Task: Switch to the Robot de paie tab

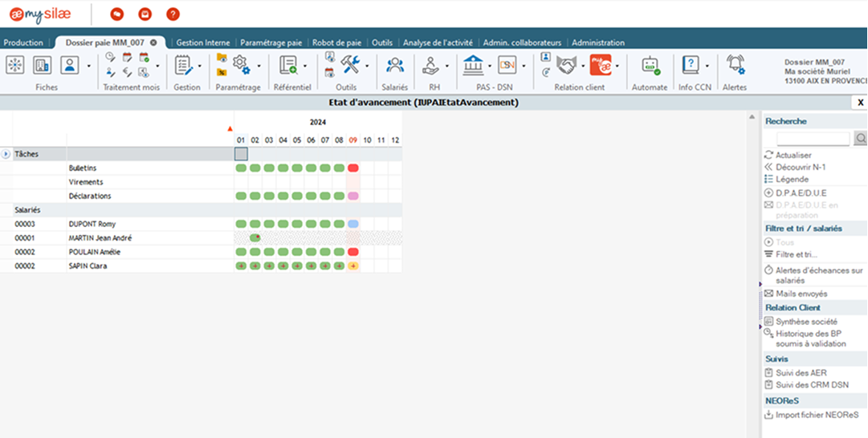Action: coord(336,43)
